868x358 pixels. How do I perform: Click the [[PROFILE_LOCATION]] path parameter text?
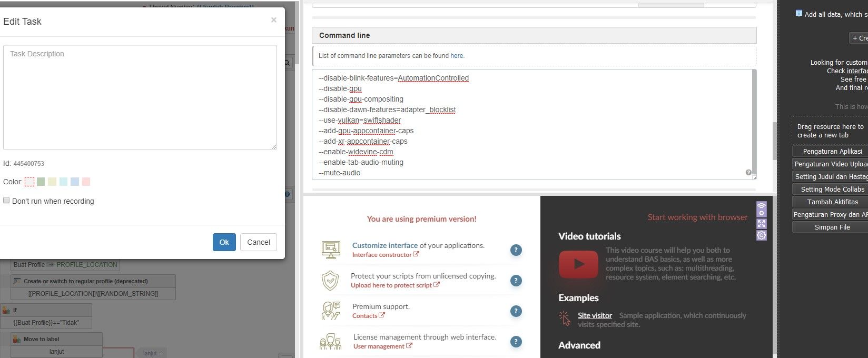93,294
